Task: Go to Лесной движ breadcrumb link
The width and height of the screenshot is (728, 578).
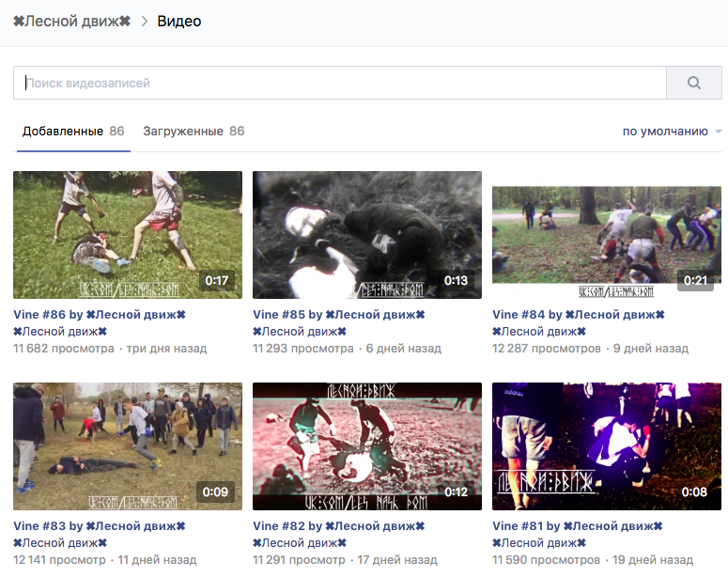Action: 71,21
